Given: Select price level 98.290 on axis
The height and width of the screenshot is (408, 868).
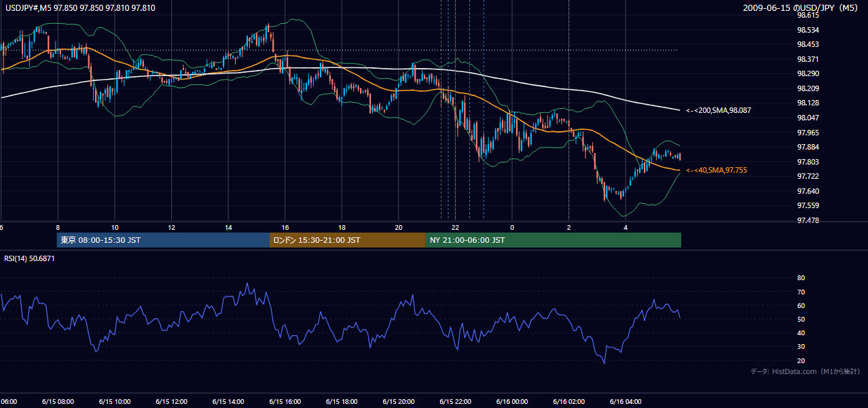Looking at the screenshot, I should 808,73.
